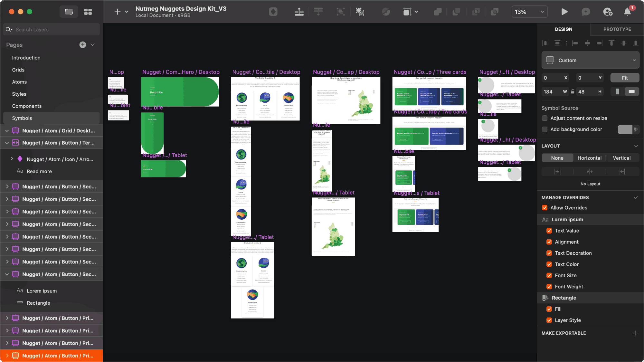Click the Send Backward toolbar icon

318,12
